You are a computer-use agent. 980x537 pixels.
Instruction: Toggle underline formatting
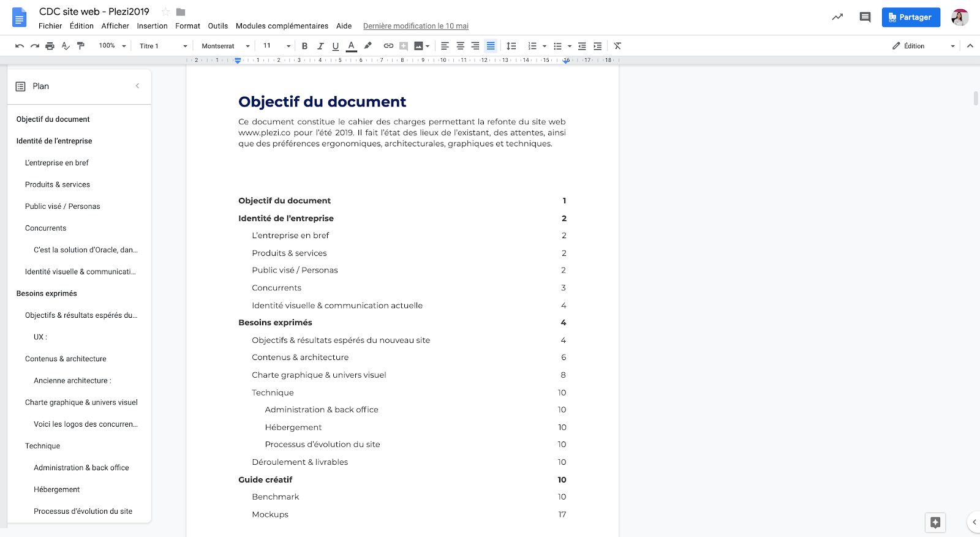tap(336, 46)
